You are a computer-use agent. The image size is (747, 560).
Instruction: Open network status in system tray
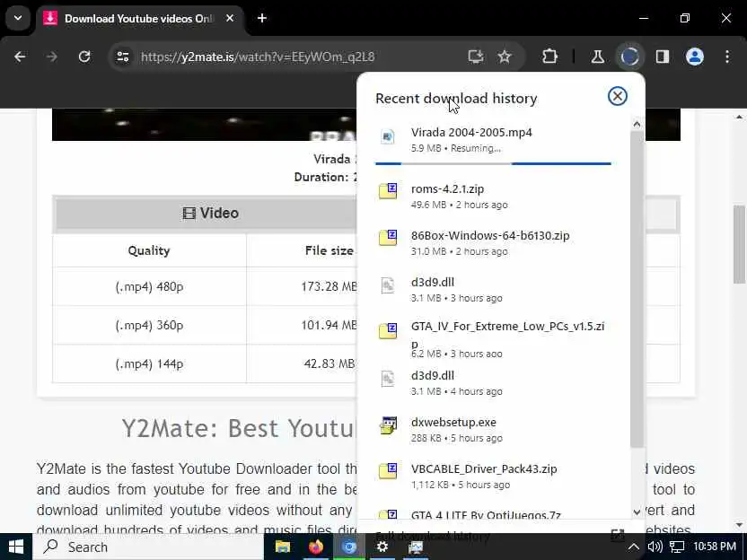click(x=677, y=547)
